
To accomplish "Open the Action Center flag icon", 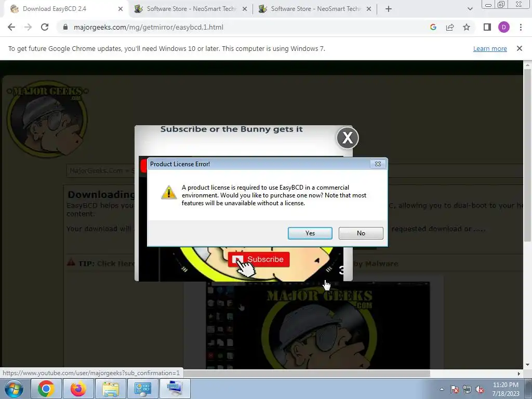I will coord(455,389).
